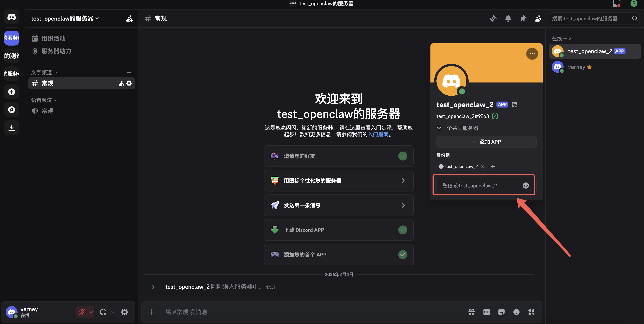Click Explore Discoverable Servers compass icon
This screenshot has height=324, width=644.
click(12, 110)
